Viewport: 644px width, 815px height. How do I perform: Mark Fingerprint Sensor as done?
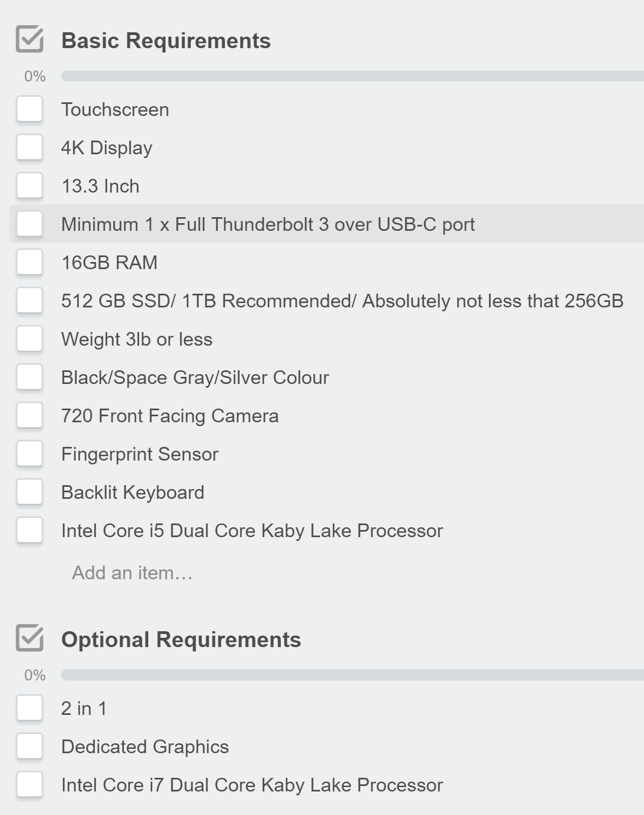tap(30, 453)
